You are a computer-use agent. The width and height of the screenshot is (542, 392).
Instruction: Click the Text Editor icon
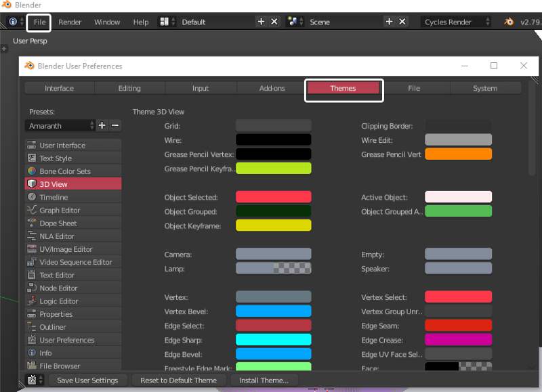31,275
